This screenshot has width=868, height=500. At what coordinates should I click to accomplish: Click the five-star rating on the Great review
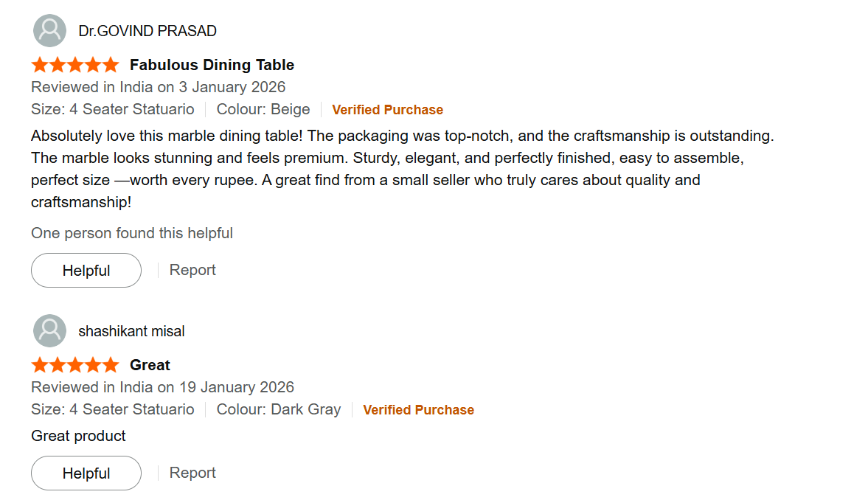74,365
